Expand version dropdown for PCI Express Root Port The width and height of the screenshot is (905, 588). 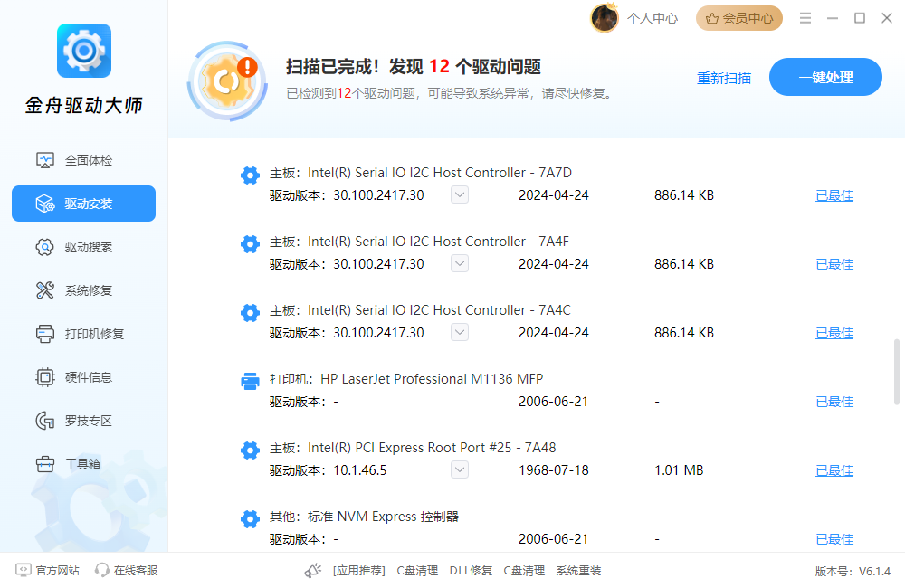(460, 469)
